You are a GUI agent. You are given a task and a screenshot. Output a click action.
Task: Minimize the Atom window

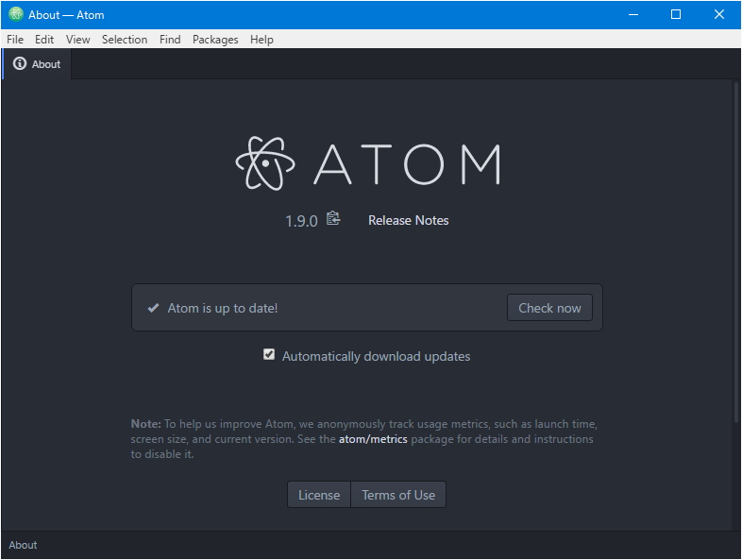tap(633, 15)
